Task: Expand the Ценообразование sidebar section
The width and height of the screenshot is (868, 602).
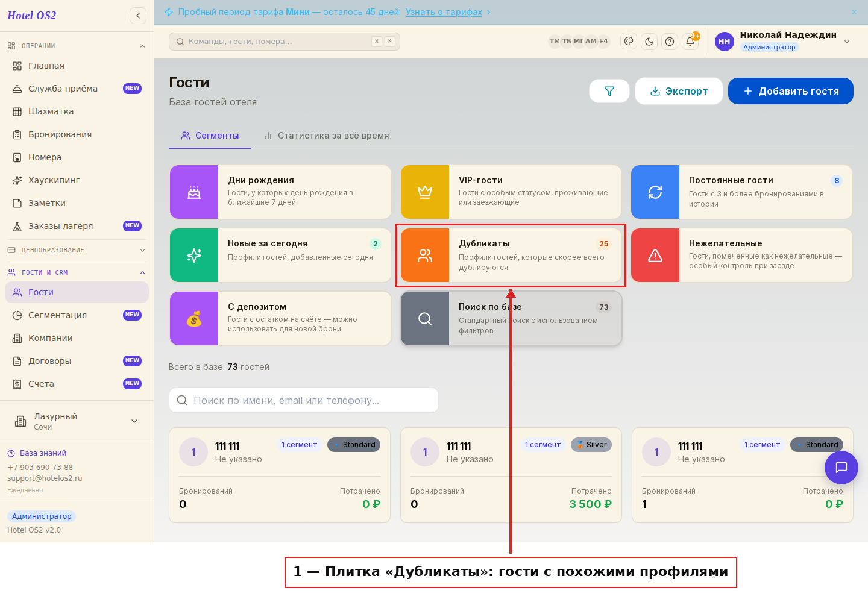Action: coord(77,250)
